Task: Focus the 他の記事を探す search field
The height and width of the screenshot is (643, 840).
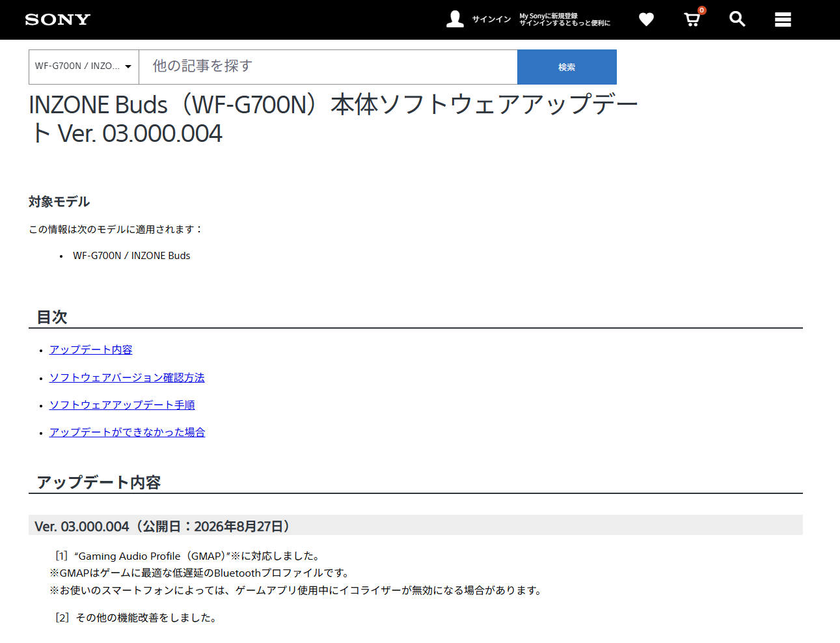Action: (x=328, y=67)
